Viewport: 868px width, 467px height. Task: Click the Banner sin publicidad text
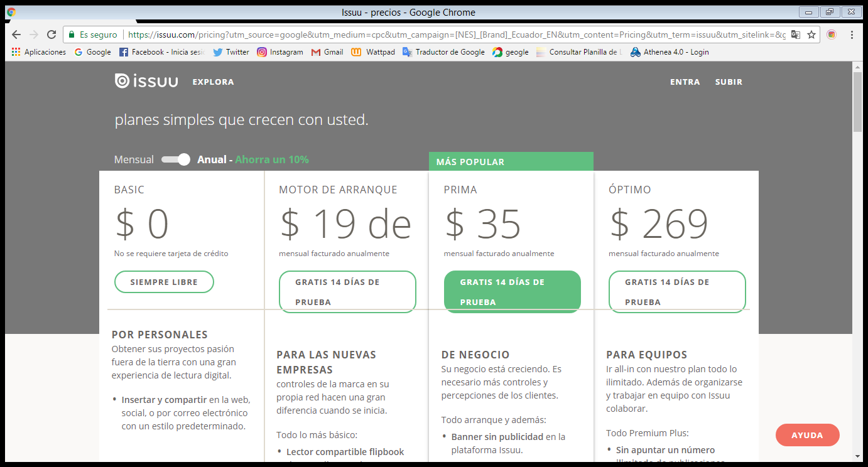click(x=497, y=437)
